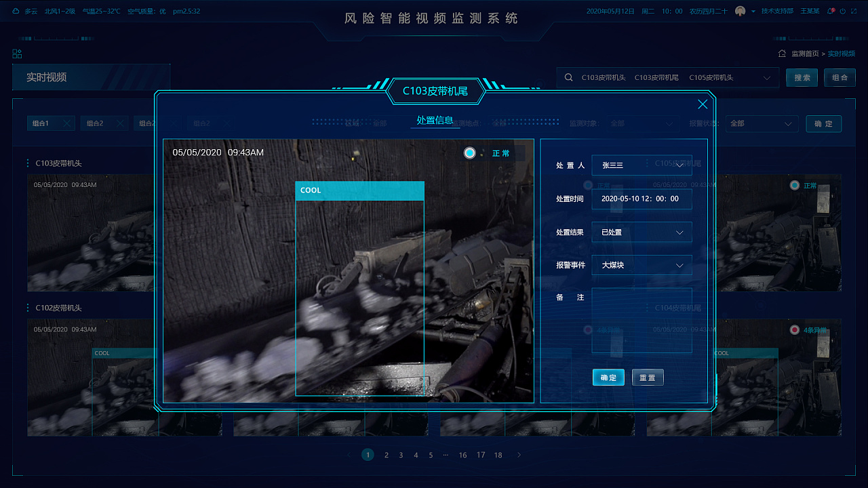The width and height of the screenshot is (868, 488).
Task: Click the 气温25~32℃ temperature text
Action: pyautogui.click(x=101, y=12)
